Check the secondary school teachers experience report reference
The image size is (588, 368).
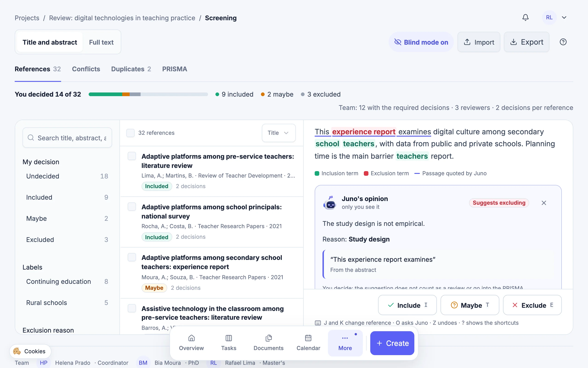point(132,257)
